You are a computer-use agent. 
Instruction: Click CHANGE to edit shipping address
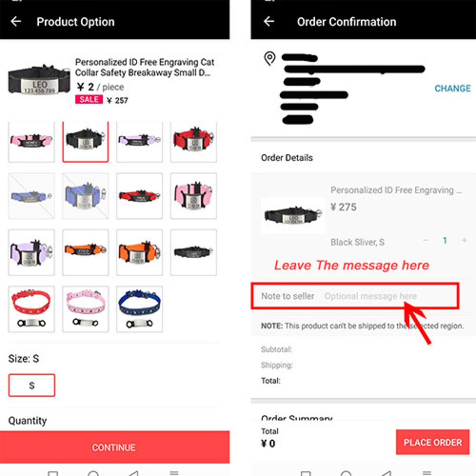point(452,89)
